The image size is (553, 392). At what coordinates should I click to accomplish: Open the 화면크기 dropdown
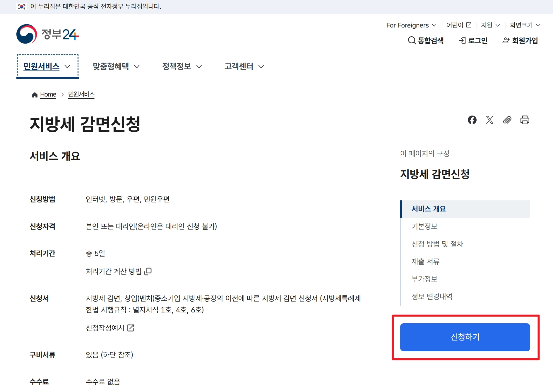[524, 25]
